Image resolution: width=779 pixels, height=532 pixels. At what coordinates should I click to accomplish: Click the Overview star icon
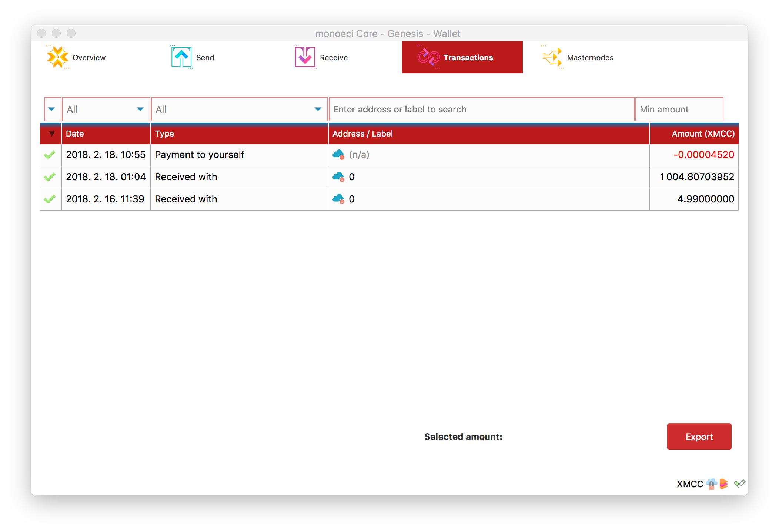tap(57, 57)
